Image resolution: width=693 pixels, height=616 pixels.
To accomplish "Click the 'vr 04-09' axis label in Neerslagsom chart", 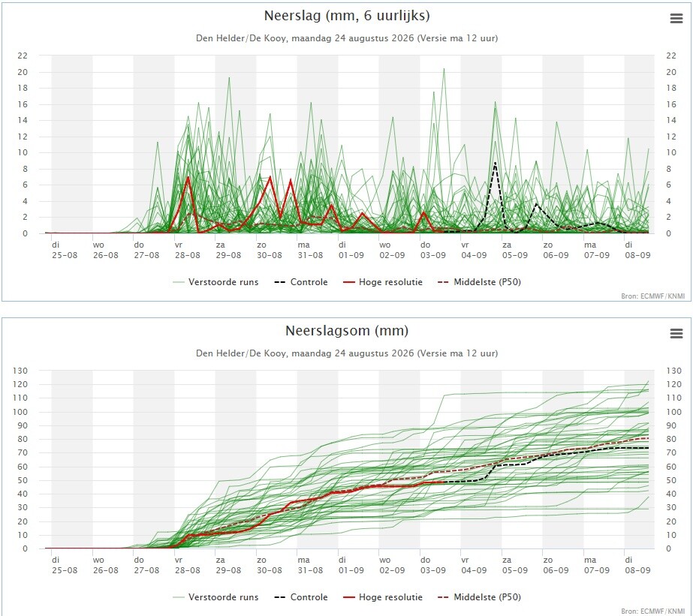I will pyautogui.click(x=474, y=565).
